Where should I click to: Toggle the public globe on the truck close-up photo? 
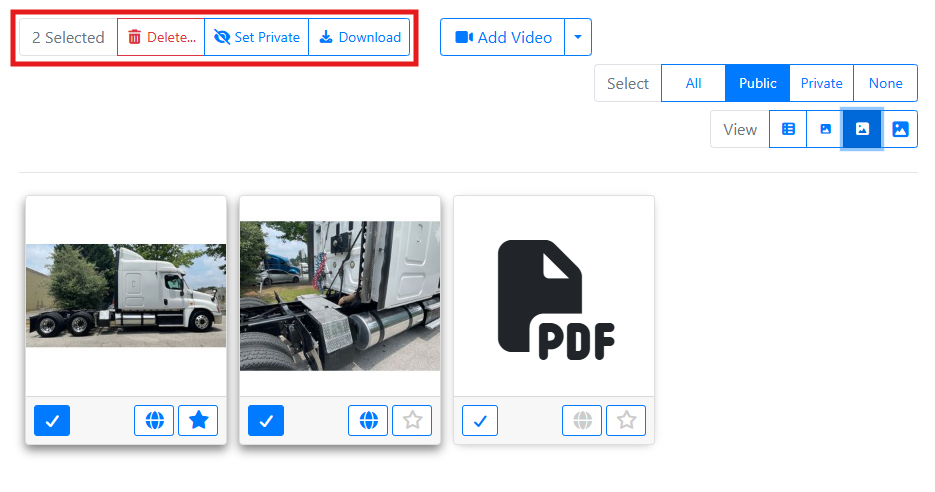point(368,420)
